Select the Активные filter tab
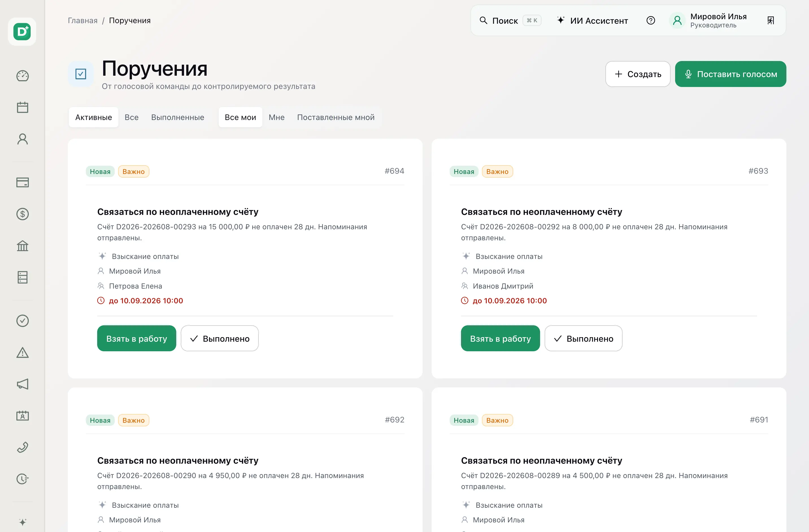The width and height of the screenshot is (809, 532). [93, 117]
